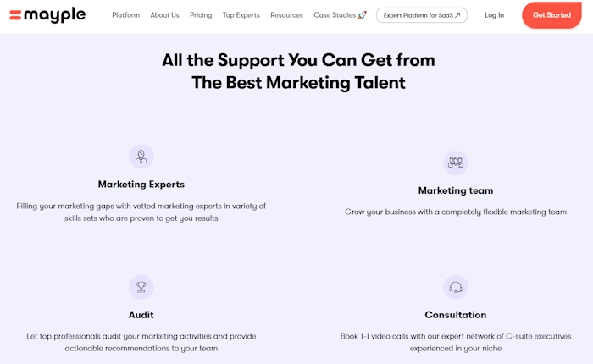Expand the Resources menu

tap(286, 15)
